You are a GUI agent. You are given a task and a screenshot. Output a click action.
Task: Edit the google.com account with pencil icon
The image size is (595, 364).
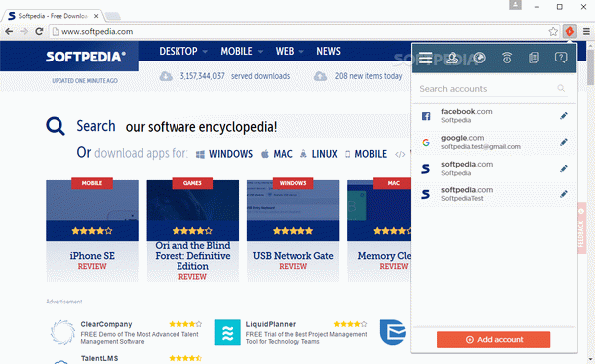pos(564,142)
